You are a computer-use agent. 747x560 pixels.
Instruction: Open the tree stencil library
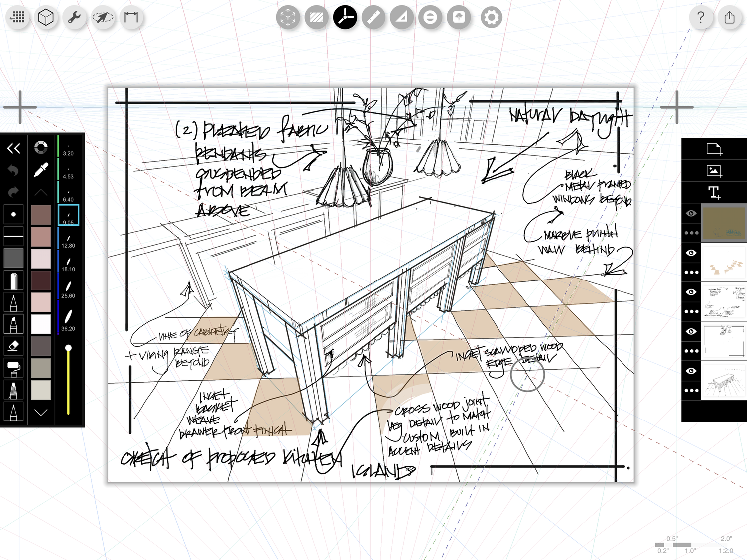point(459,17)
